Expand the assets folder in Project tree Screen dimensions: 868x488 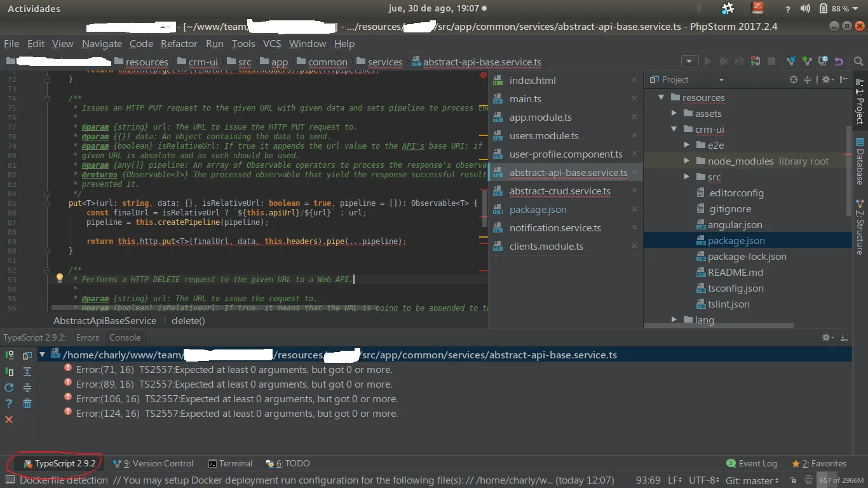(x=674, y=113)
